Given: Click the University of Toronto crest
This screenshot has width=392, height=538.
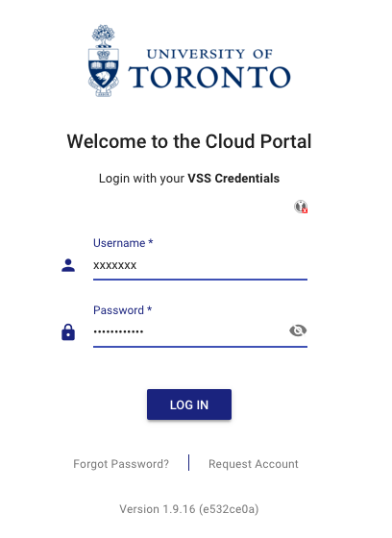Looking at the screenshot, I should [104, 61].
